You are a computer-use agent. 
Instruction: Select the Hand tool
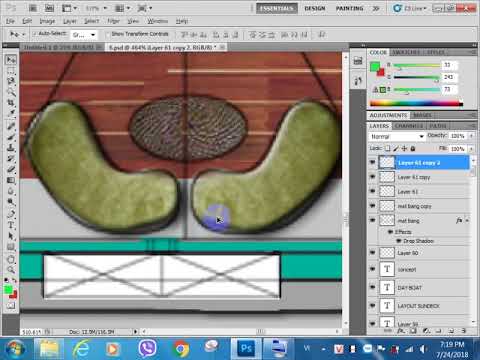11,259
